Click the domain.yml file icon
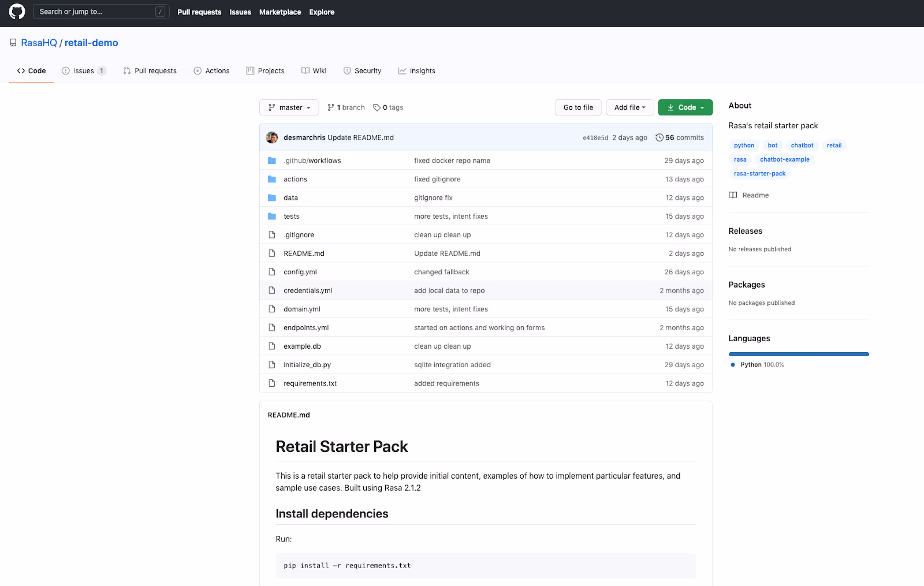 click(x=272, y=309)
